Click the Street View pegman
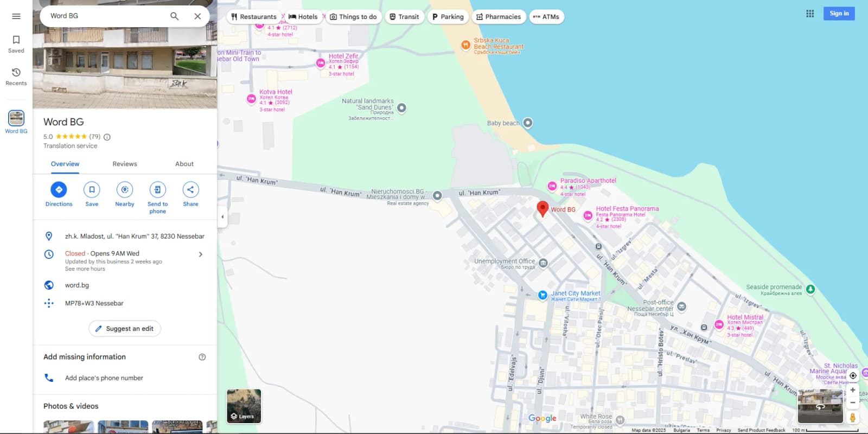Viewport: 868px width, 434px height. click(x=853, y=418)
